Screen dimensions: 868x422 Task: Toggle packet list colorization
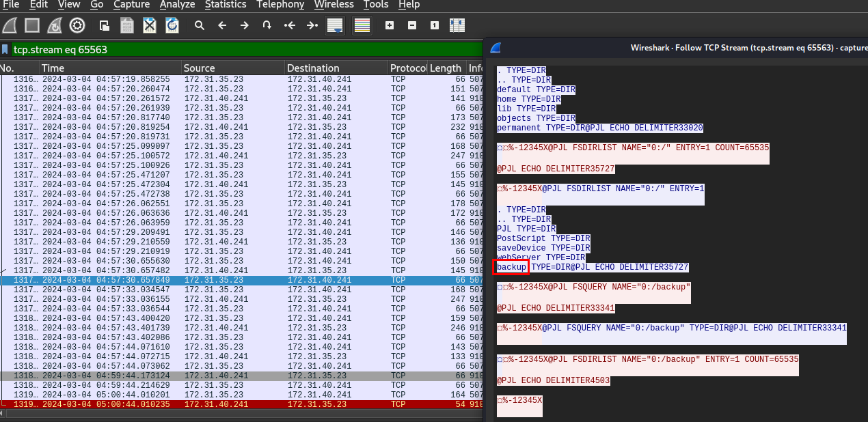click(x=362, y=25)
